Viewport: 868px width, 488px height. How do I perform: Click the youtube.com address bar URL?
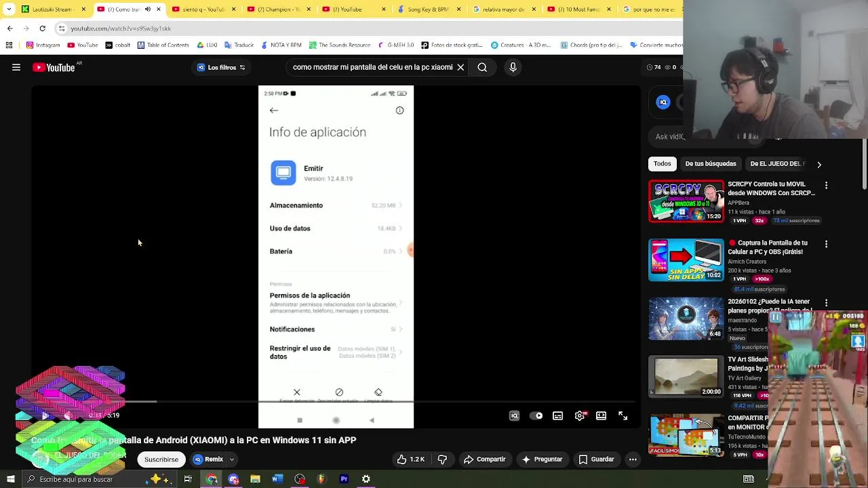pos(121,28)
